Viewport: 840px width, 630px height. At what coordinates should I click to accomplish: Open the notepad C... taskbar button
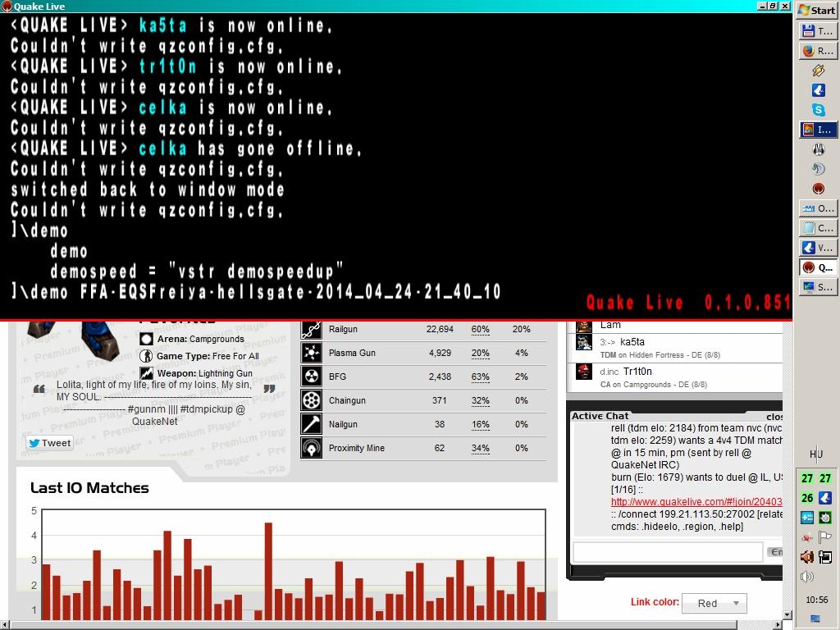click(x=818, y=228)
